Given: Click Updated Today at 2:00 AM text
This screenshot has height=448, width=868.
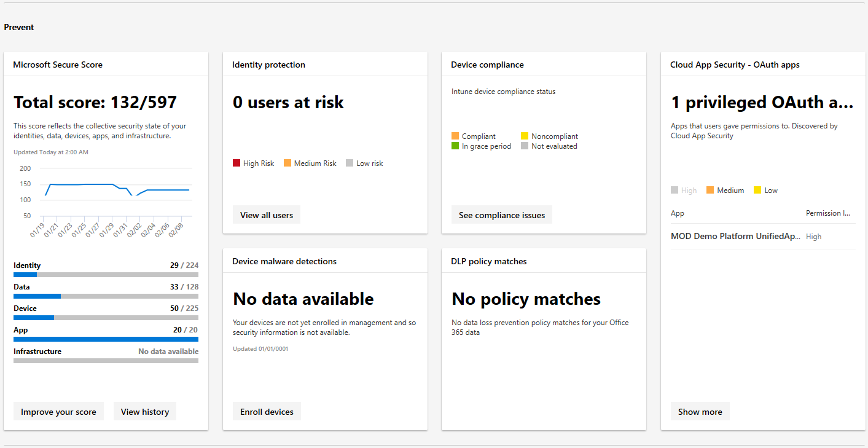Looking at the screenshot, I should click(51, 152).
